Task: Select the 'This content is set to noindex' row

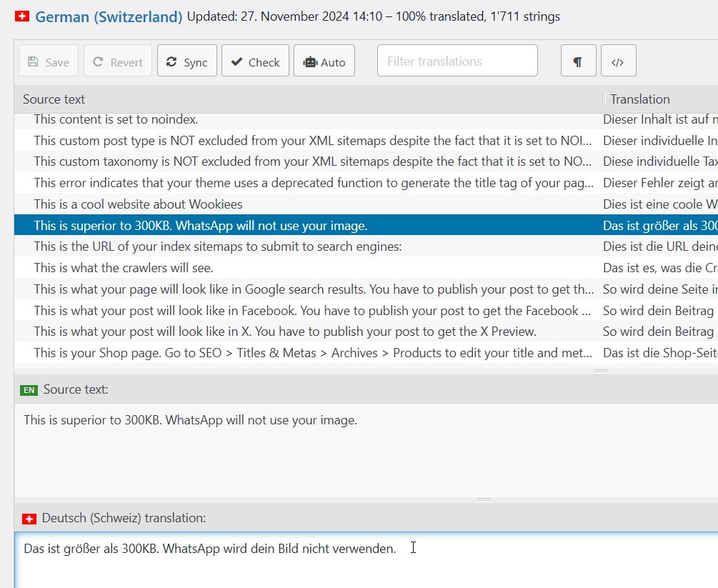Action: pos(116,120)
